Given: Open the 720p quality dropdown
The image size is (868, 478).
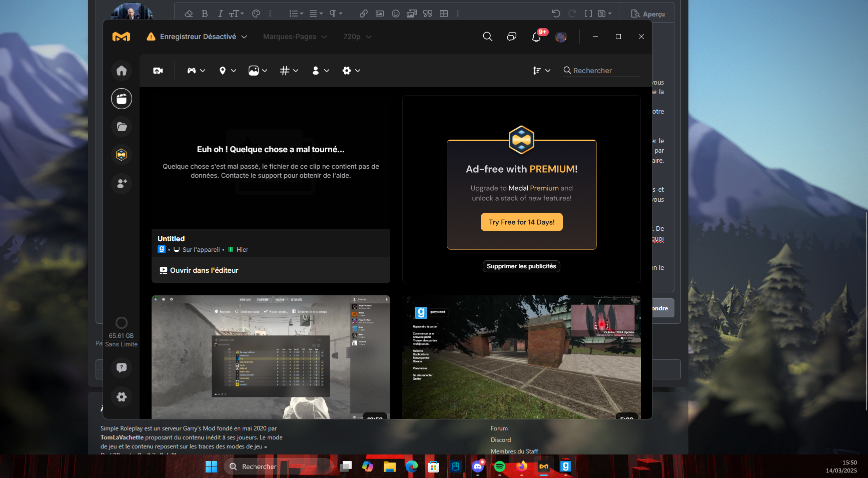Looking at the screenshot, I should (x=357, y=37).
